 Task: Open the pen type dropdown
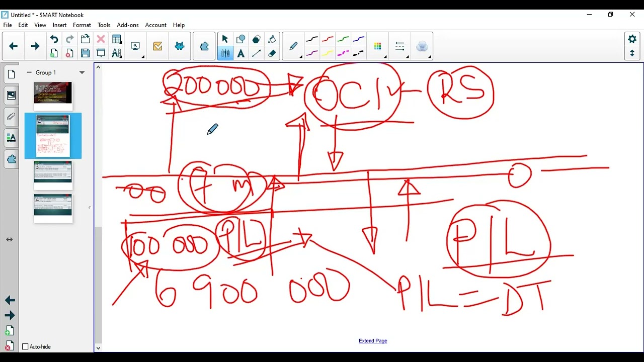[294, 46]
